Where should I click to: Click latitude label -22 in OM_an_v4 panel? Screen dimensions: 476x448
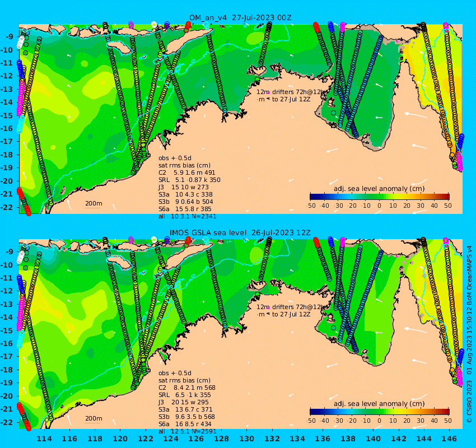click(7, 208)
